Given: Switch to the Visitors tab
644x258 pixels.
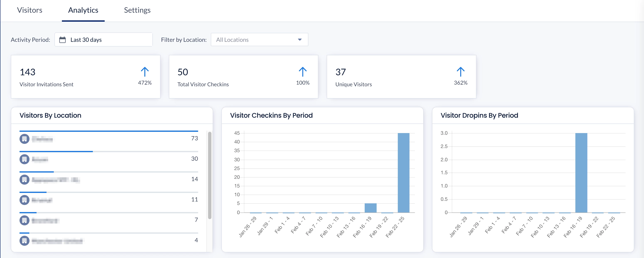Looking at the screenshot, I should click(x=29, y=10).
